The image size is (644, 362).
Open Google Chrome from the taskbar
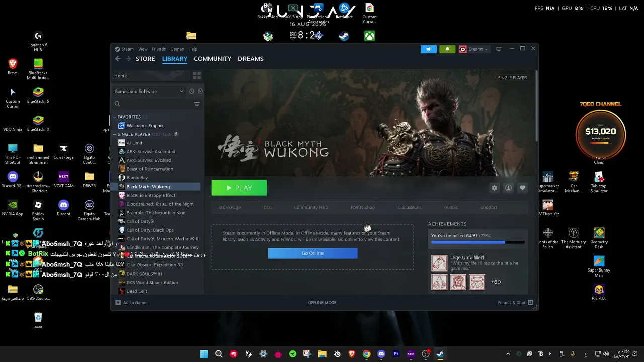click(x=366, y=354)
